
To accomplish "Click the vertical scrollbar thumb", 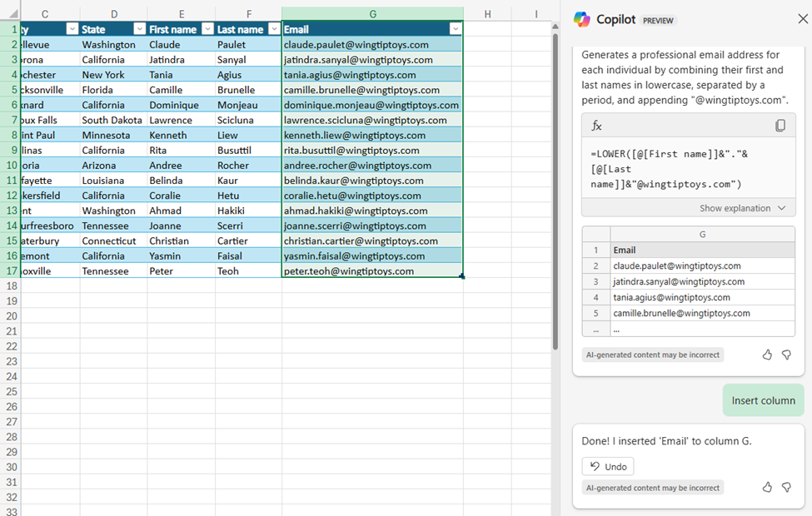I will click(x=555, y=191).
